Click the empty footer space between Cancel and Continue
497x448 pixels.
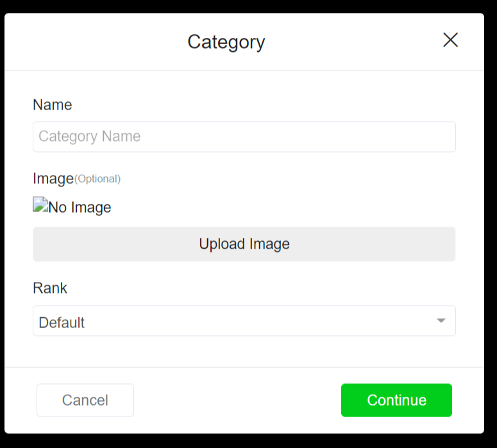coord(237,400)
